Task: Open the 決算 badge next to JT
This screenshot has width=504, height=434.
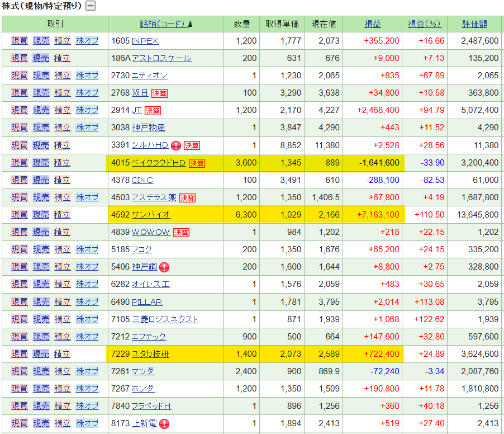Action: coord(153,111)
